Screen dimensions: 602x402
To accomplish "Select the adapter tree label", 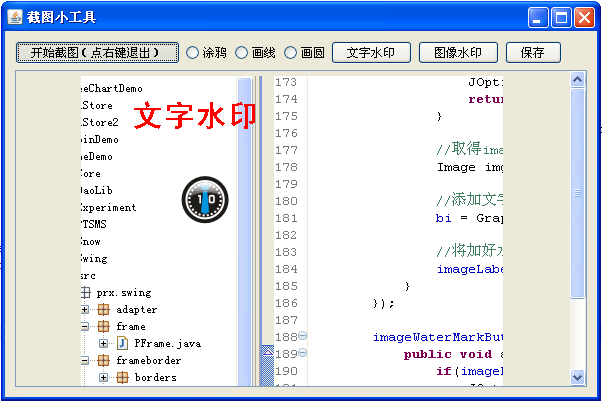I will tap(136, 309).
